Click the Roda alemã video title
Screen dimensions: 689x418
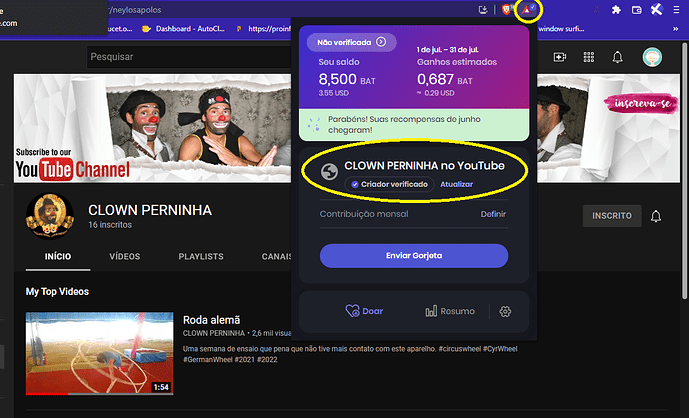pyautogui.click(x=212, y=320)
